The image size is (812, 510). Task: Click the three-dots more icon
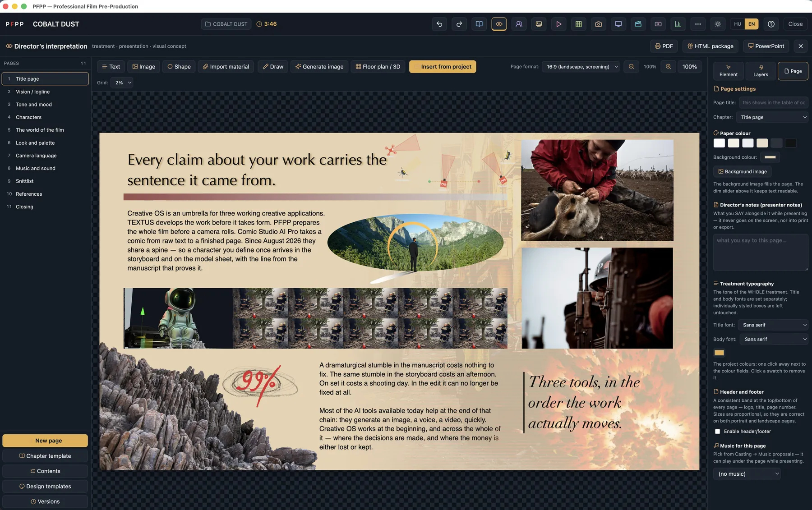(698, 24)
